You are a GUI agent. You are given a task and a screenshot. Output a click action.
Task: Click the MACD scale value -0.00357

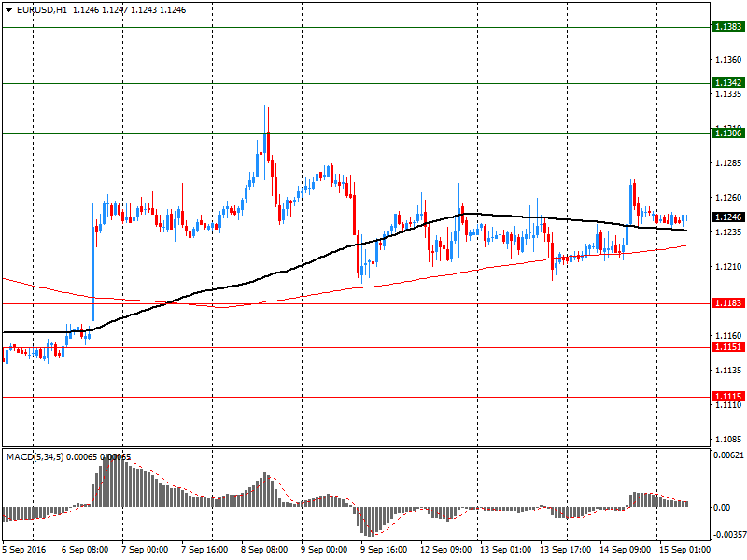(x=729, y=535)
